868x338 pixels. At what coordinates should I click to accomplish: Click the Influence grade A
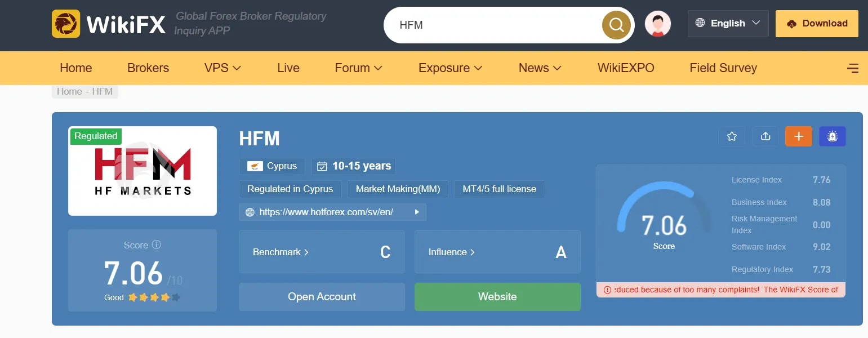pos(561,252)
